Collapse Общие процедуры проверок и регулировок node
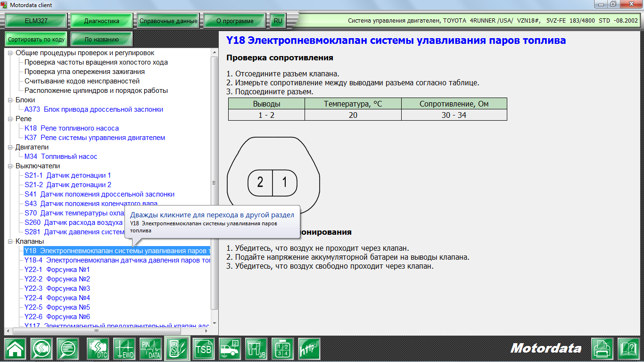Screen dimensions: 644x362 (x=11, y=53)
